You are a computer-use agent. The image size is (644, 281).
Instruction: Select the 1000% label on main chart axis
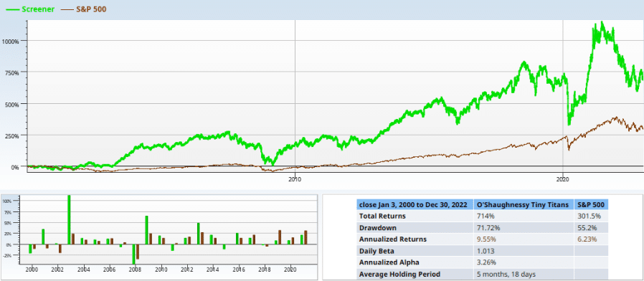click(10, 41)
